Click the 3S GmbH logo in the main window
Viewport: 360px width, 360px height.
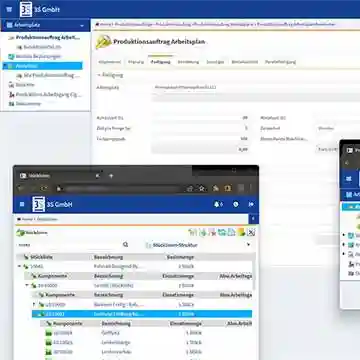pyautogui.click(x=26, y=9)
